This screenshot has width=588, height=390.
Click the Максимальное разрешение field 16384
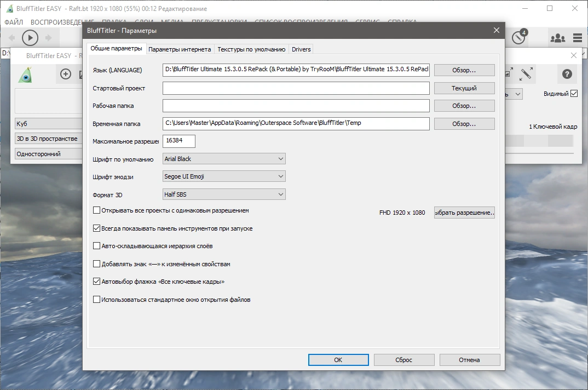(x=179, y=141)
